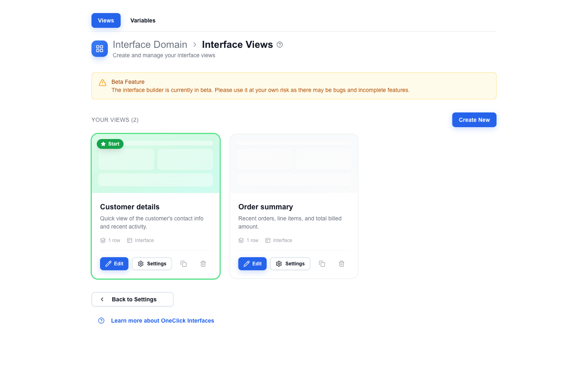Click the Interface layout icon on Customer details
The width and height of the screenshot is (588, 368).
pyautogui.click(x=129, y=240)
